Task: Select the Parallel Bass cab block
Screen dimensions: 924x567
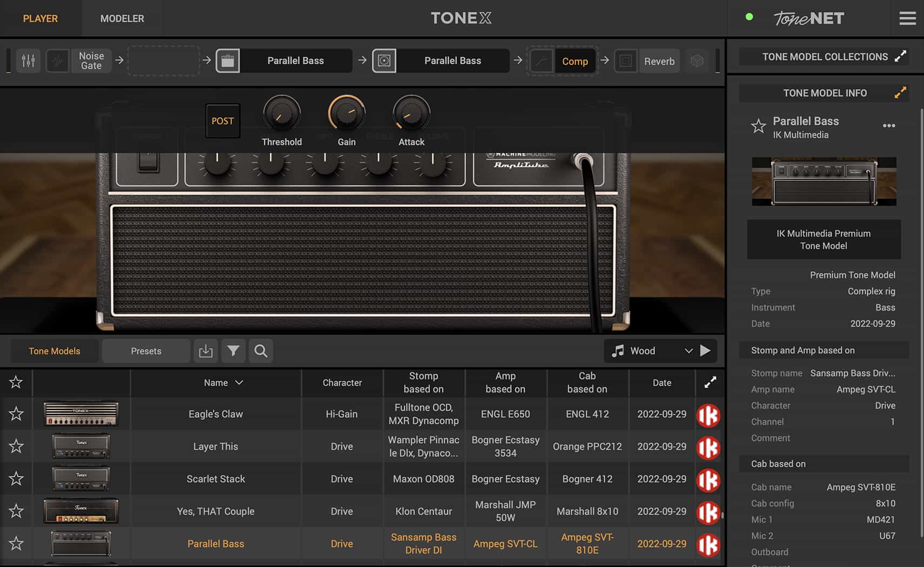Action: coord(453,60)
